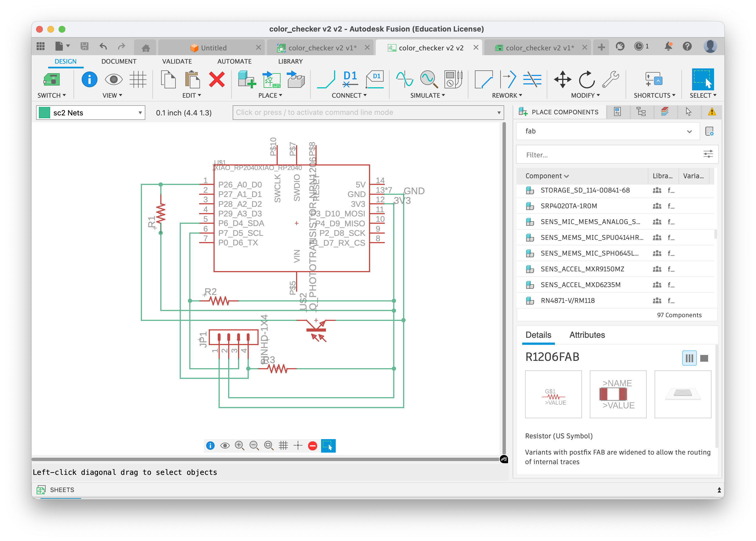Viewport: 756px width, 541px height.
Task: Click the Add Part icon in the Place group
Action: tap(247, 80)
